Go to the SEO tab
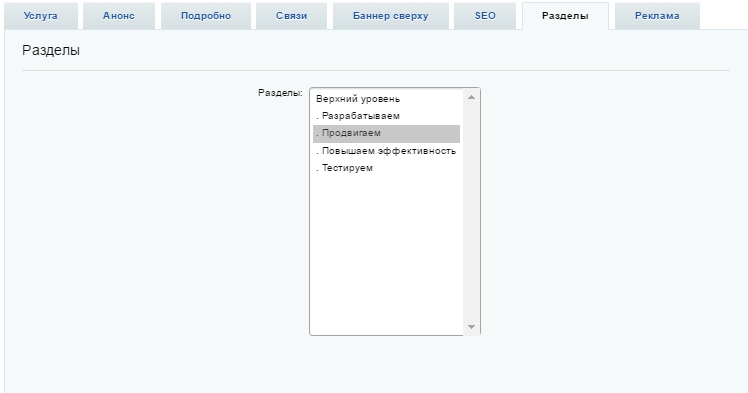748x393 pixels. 485,16
